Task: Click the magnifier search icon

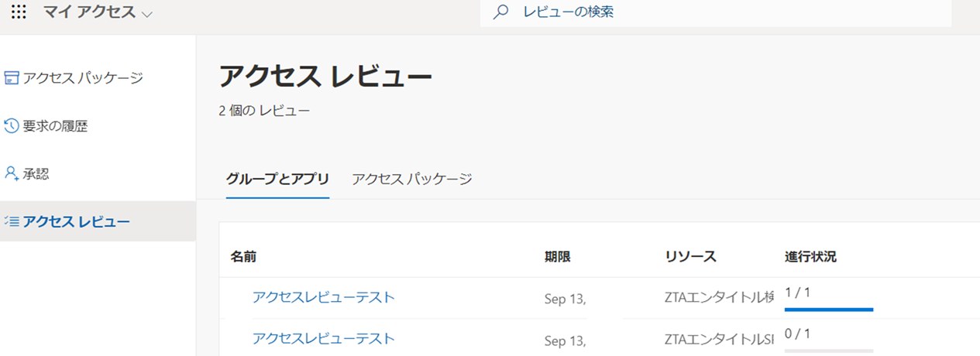Action: coord(501,12)
